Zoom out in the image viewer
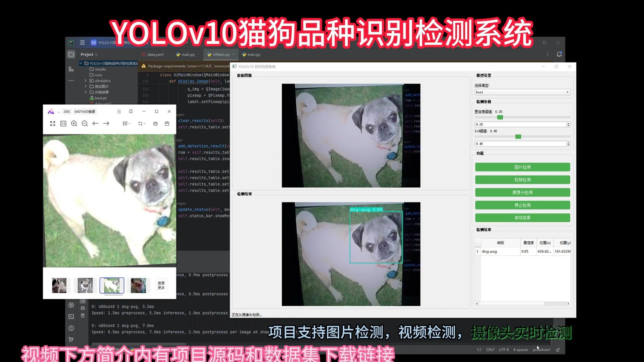The height and width of the screenshot is (362, 644). point(85,123)
